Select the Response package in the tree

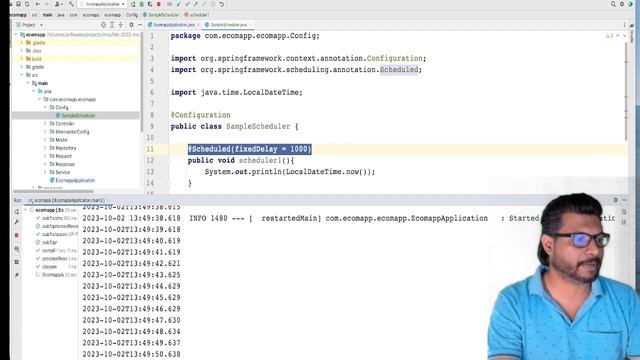[x=62, y=164]
